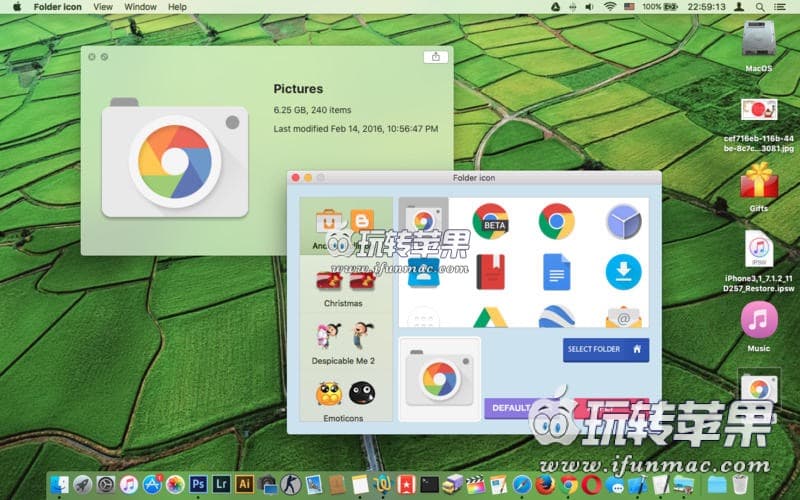Open the Android Lollipop icon pack
This screenshot has width=800, height=500.
[x=345, y=227]
